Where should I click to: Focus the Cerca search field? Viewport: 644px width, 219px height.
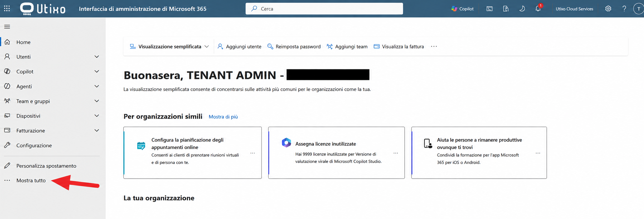pyautogui.click(x=324, y=9)
